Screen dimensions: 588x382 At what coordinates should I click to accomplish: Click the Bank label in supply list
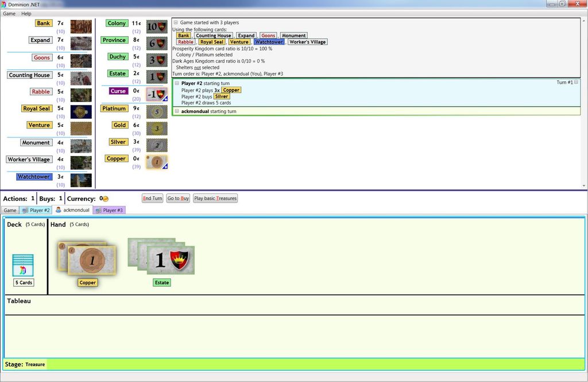(x=44, y=23)
